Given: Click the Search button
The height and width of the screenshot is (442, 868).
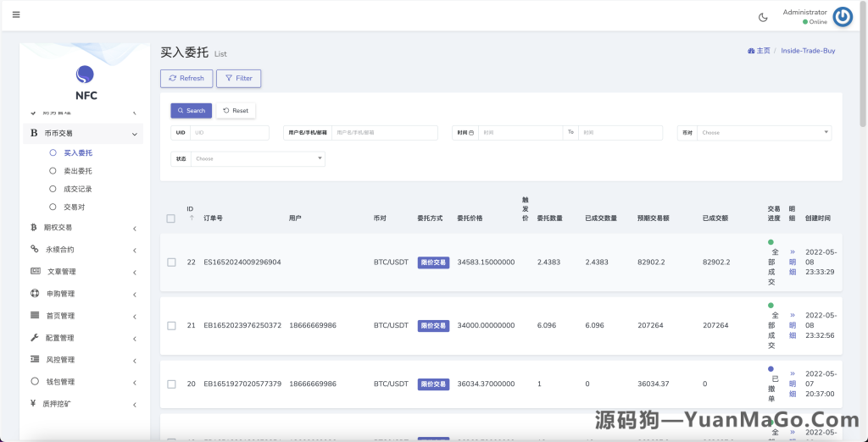Looking at the screenshot, I should tap(192, 111).
